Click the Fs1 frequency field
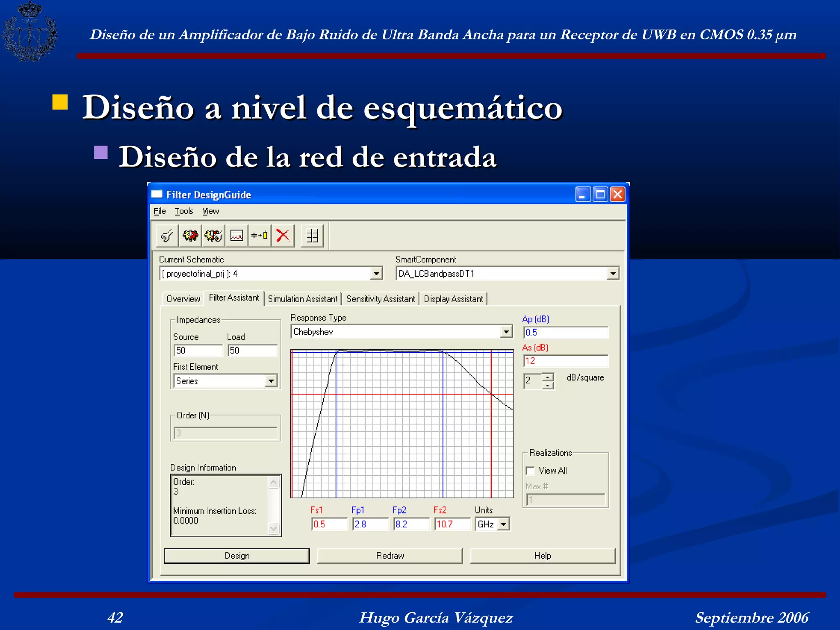The image size is (840, 630). pos(329,524)
